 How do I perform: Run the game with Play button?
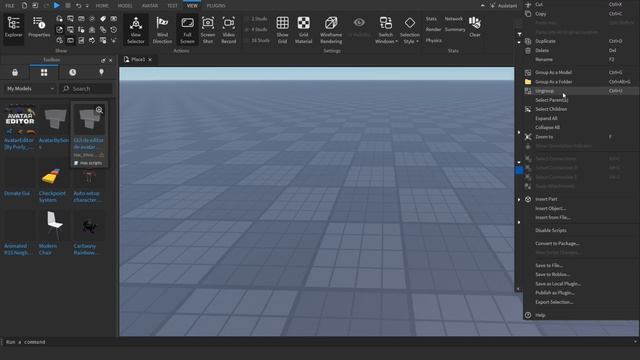coord(57,5)
